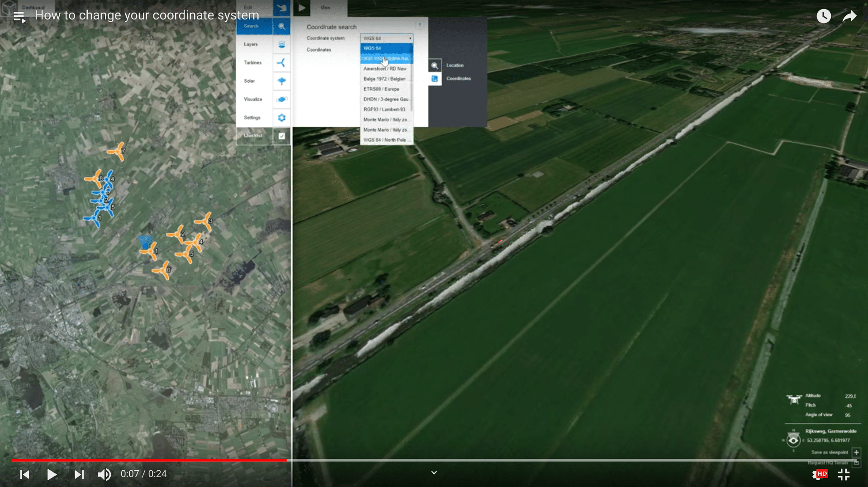Image resolution: width=868 pixels, height=487 pixels.
Task: Toggle the Checklist checkbox
Action: point(281,136)
